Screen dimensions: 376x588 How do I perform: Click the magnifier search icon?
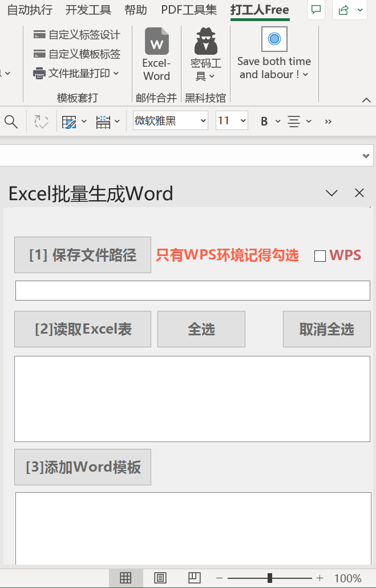click(11, 121)
